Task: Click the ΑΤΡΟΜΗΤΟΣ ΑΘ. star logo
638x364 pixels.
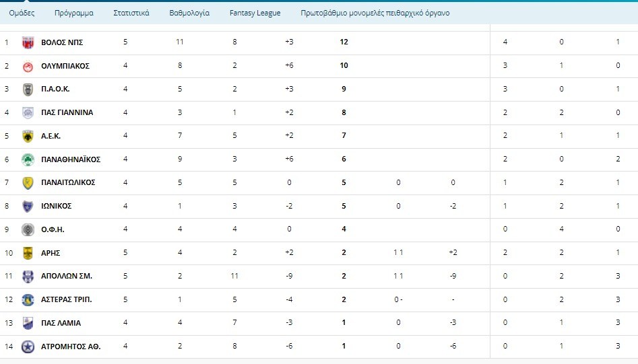Action: (x=28, y=347)
